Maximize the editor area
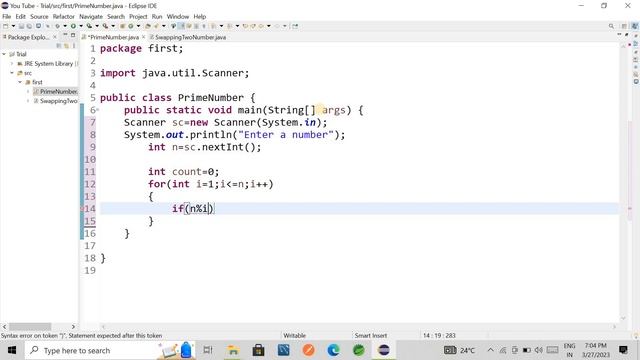Screen dimensions: 640x360 pyautogui.click(x=627, y=34)
